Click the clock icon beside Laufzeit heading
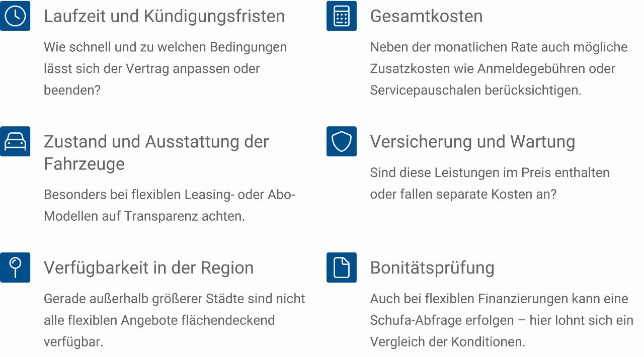This screenshot has width=644, height=357. [15, 16]
